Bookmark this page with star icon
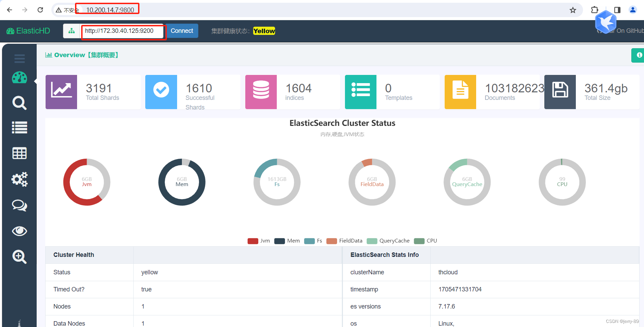Screen dimensions: 644x327 click(573, 10)
